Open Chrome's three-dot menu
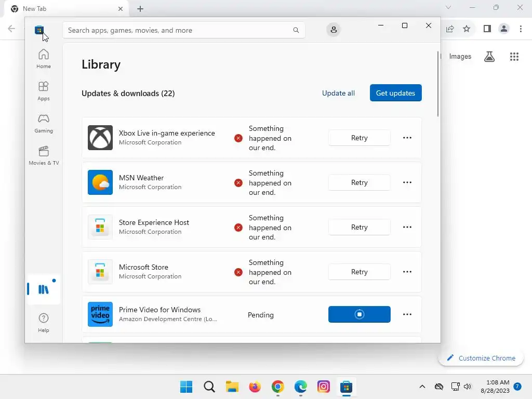Viewport: 532px width, 399px height. pos(521,29)
